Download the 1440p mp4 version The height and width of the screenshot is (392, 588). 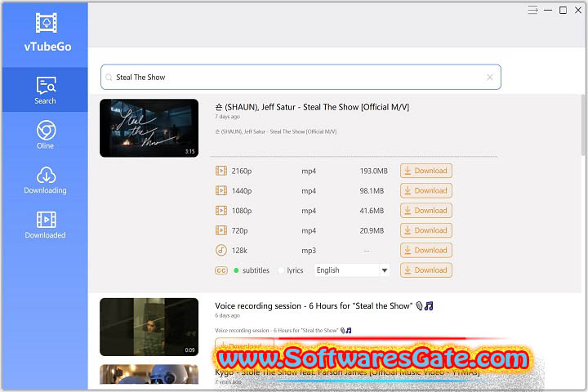[426, 190]
